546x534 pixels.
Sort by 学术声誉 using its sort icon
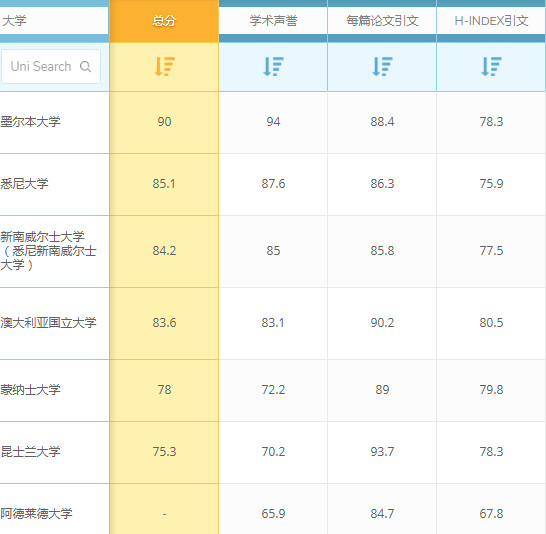tap(273, 66)
